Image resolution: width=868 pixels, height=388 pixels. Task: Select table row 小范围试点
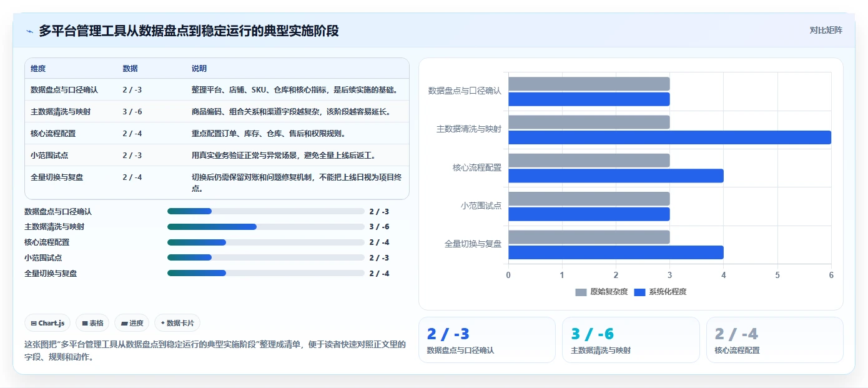[x=217, y=155]
